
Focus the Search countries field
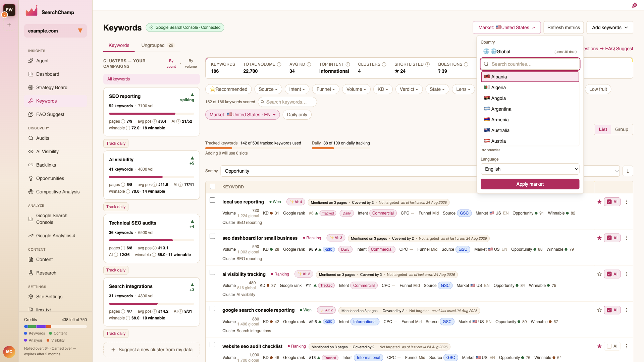click(x=530, y=64)
